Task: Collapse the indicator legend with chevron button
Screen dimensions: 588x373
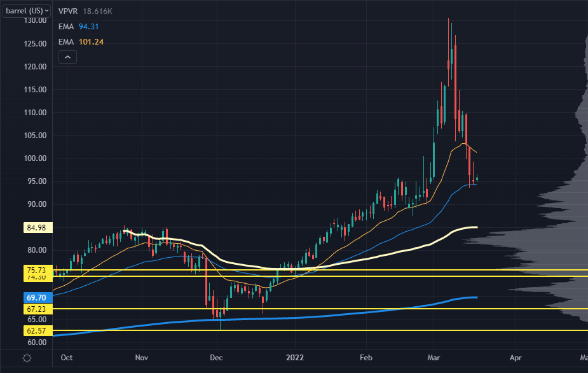Action: pos(67,57)
